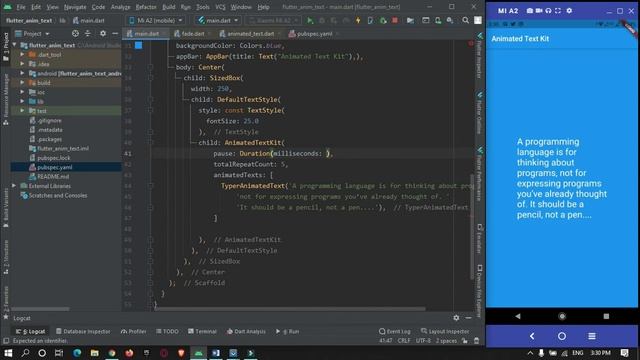Open Microsoft Edge from taskbar
Image resolution: width=640 pixels, height=360 pixels.
(x=77, y=353)
